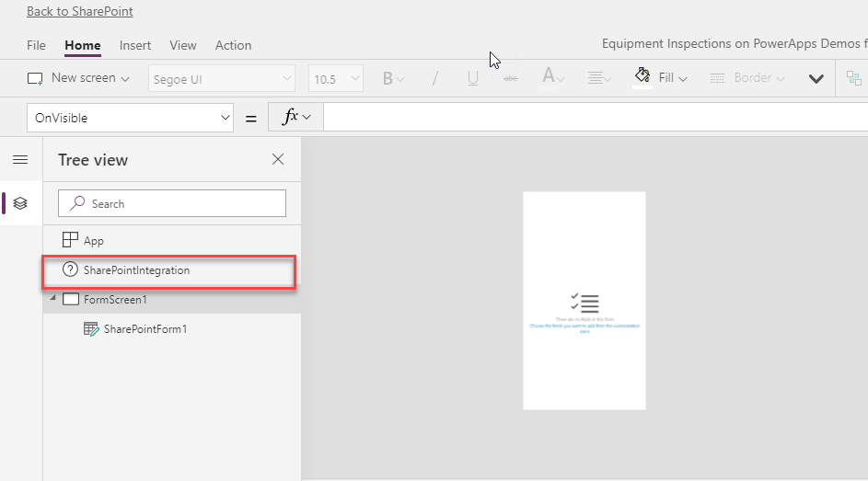Expand the Border dropdown arrow
This screenshot has width=868, height=481.
[x=780, y=79]
